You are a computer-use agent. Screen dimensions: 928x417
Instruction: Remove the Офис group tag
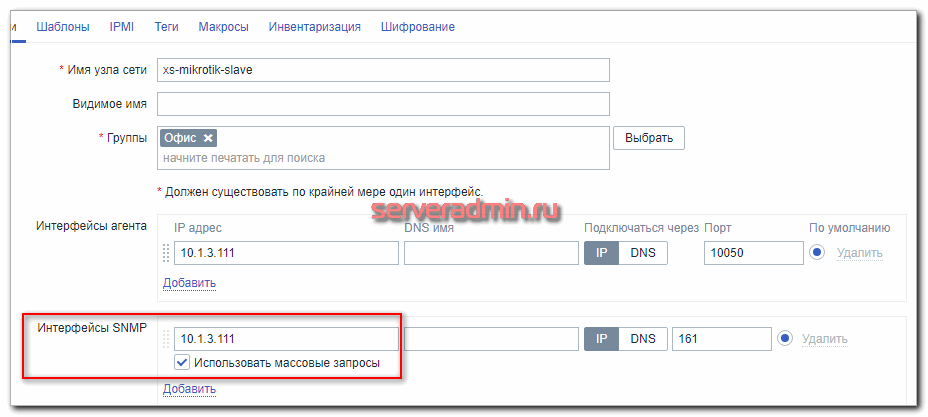coord(208,138)
